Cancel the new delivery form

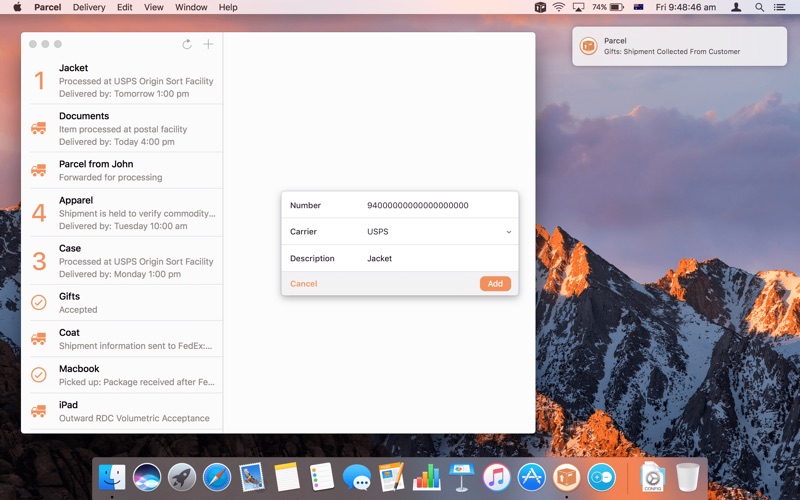(x=304, y=284)
